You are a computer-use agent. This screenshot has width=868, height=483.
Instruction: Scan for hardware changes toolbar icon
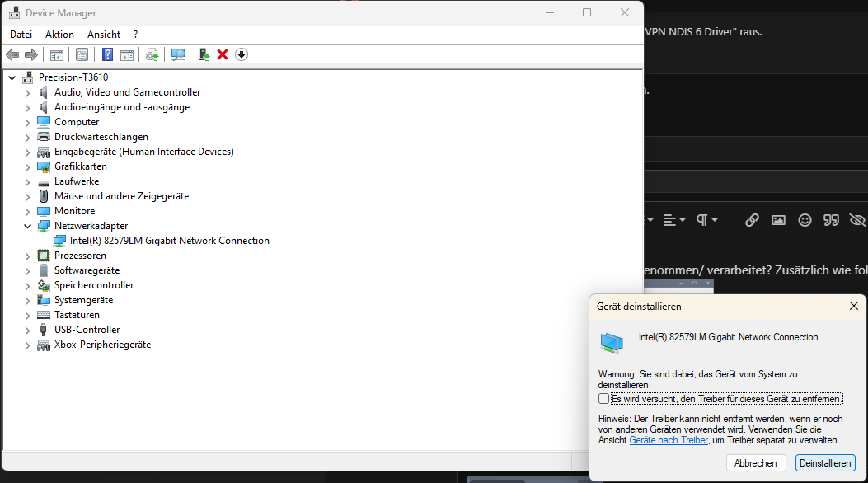coord(178,54)
